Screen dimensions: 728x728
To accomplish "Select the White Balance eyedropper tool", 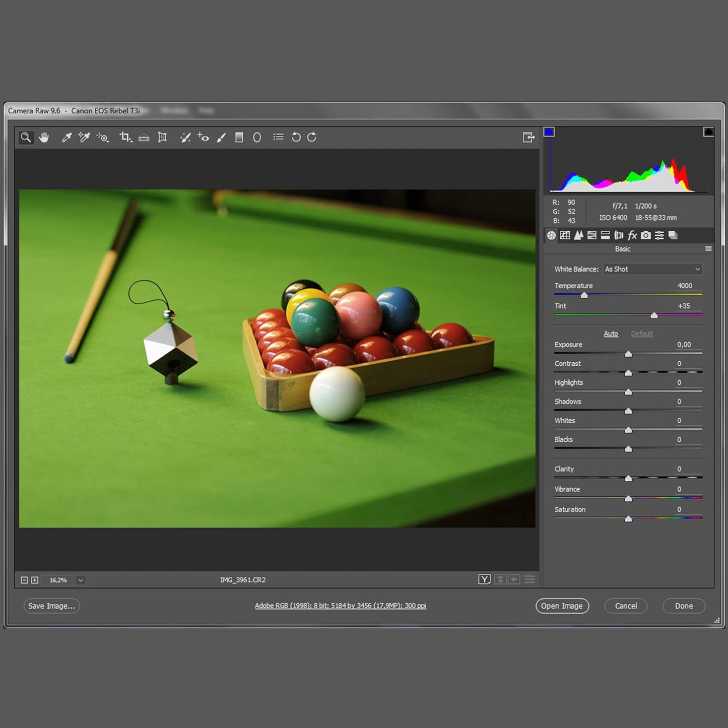I will click(x=67, y=137).
